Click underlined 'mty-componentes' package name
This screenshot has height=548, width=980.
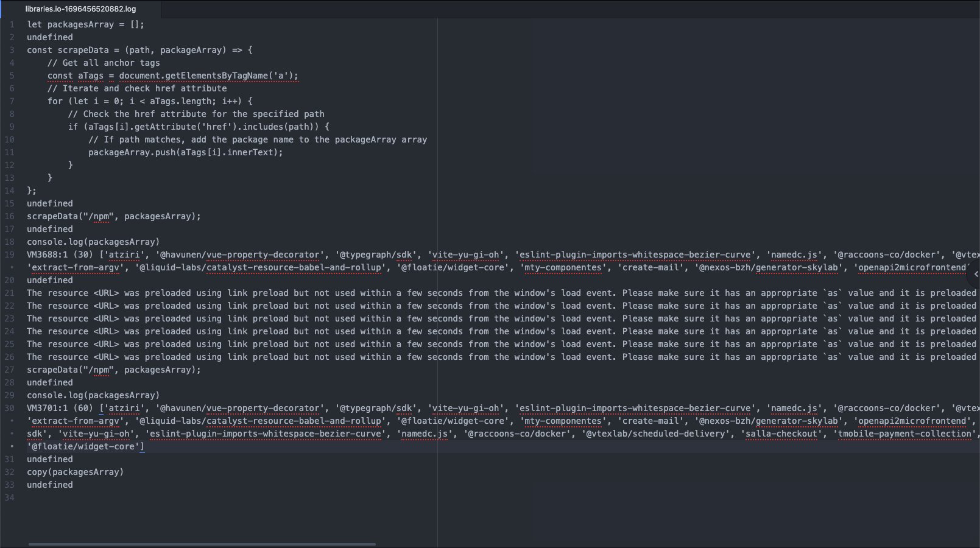(563, 267)
